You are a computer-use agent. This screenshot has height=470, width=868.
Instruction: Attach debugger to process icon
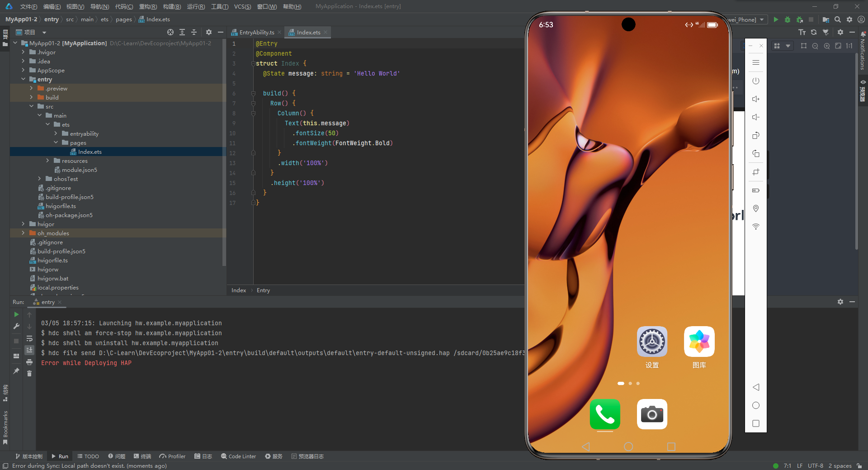pyautogui.click(x=799, y=19)
